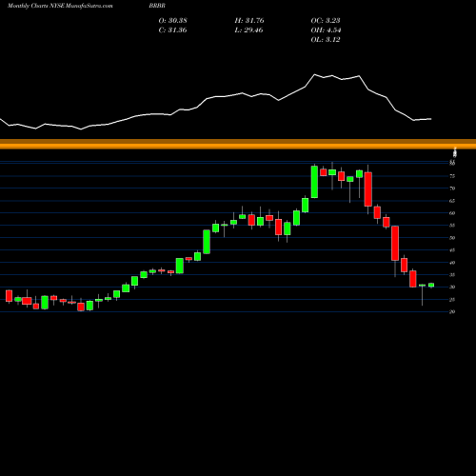Select the tall green candle rising from 66 to 79

click(x=314, y=182)
